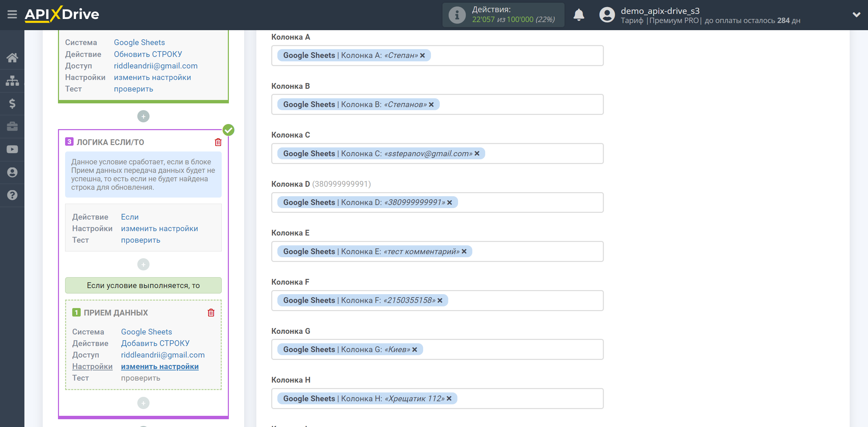The height and width of the screenshot is (427, 868).
Task: Click the Добавить СТРОКУ action link
Action: pyautogui.click(x=155, y=343)
